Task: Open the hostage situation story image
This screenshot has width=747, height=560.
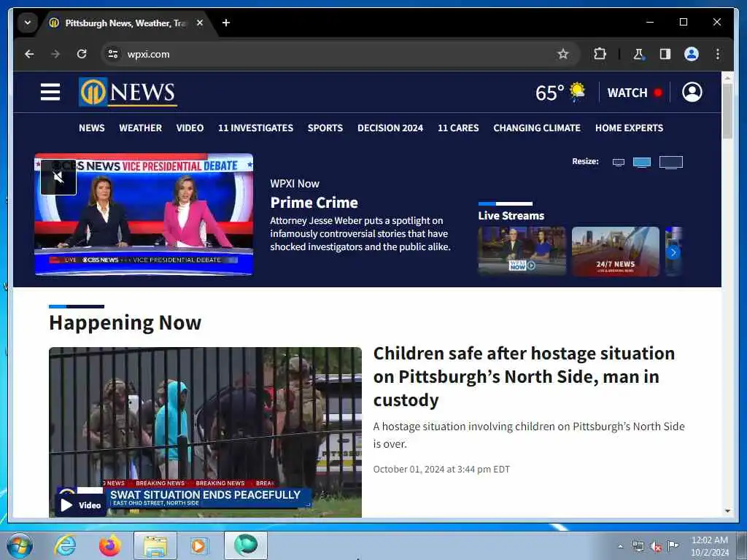Action: [205, 432]
